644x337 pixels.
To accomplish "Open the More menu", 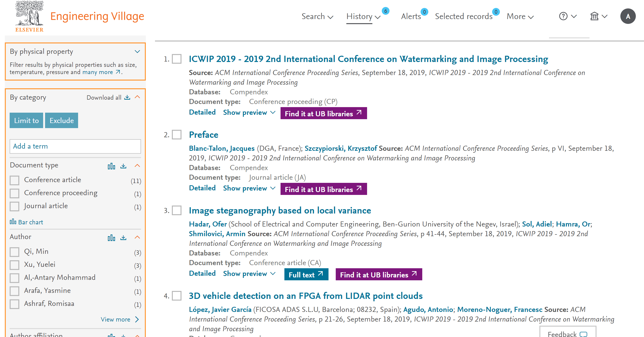I will [x=520, y=16].
